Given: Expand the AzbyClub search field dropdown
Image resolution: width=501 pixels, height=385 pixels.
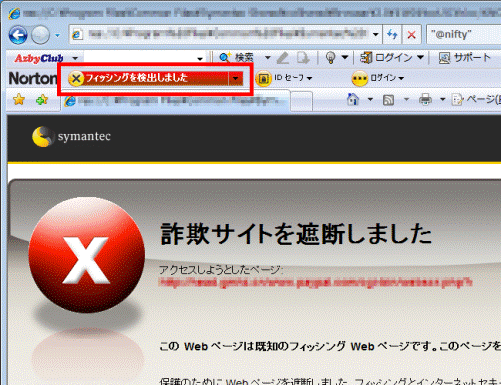Looking at the screenshot, I should point(200,59).
